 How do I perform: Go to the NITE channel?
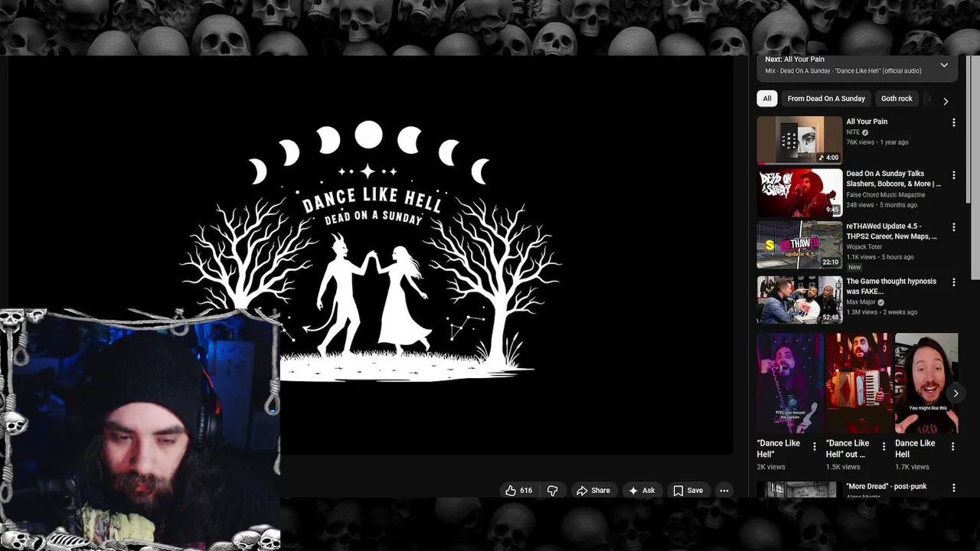coord(853,132)
